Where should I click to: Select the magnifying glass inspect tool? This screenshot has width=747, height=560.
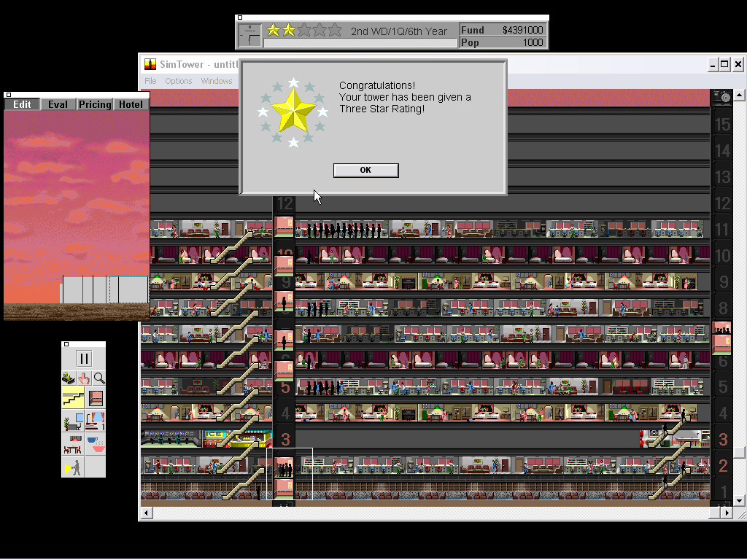(99, 378)
